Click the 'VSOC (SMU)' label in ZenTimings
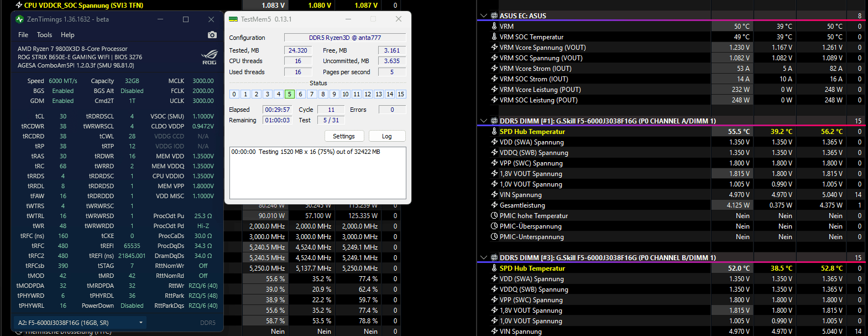 pyautogui.click(x=168, y=116)
